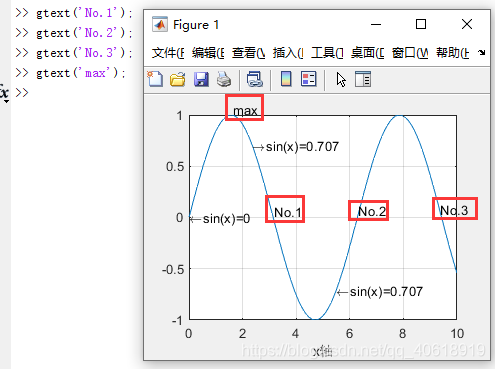
Task: Click the lower '←sin(x)=0.707' annotation
Action: tap(380, 292)
